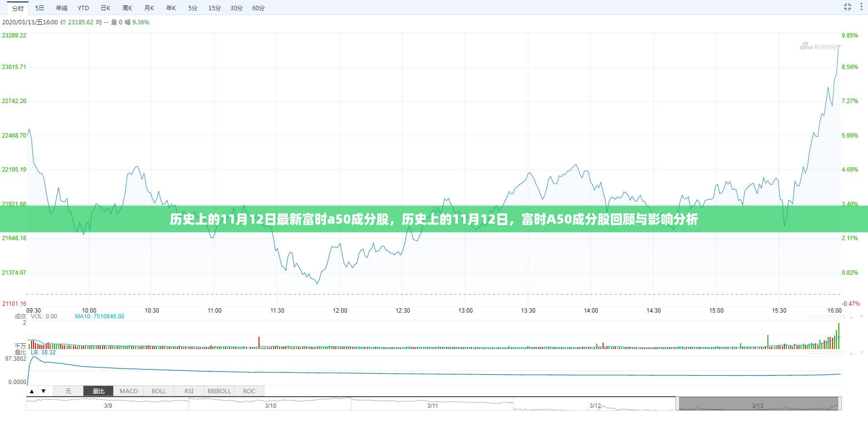Viewport: 868px width, 438px height.
Task: Turn on the BOLL indicator
Action: tap(159, 391)
